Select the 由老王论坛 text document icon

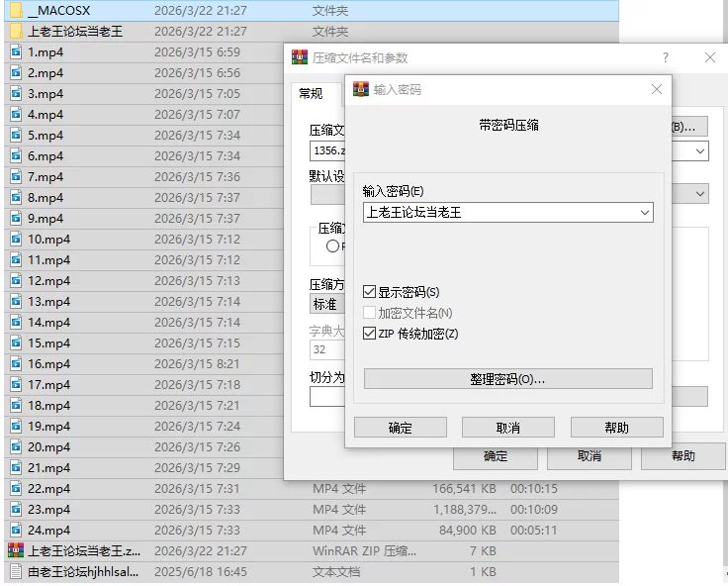pos(16,571)
